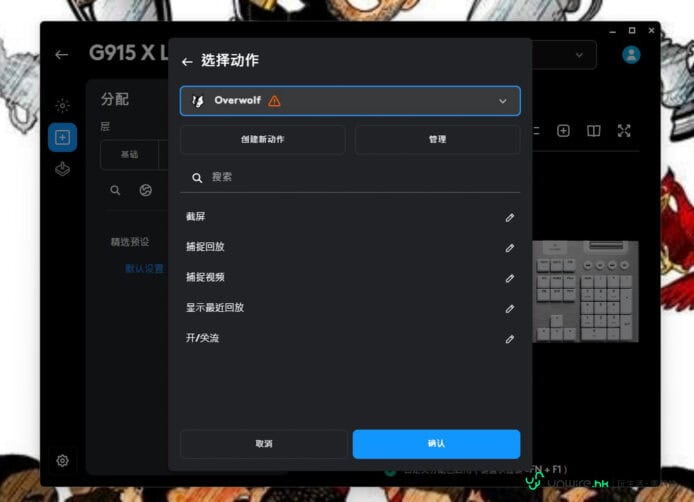The width and height of the screenshot is (694, 502).
Task: Click the user profile avatar icon
Action: (631, 55)
